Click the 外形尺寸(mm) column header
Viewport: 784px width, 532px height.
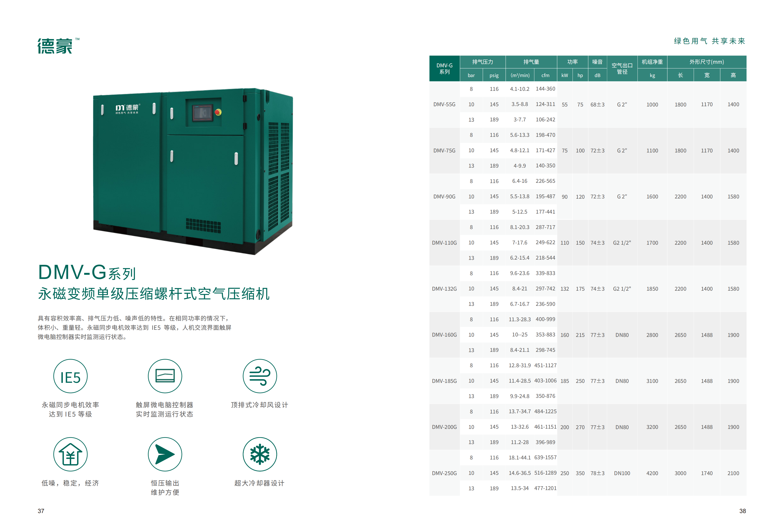point(706,62)
